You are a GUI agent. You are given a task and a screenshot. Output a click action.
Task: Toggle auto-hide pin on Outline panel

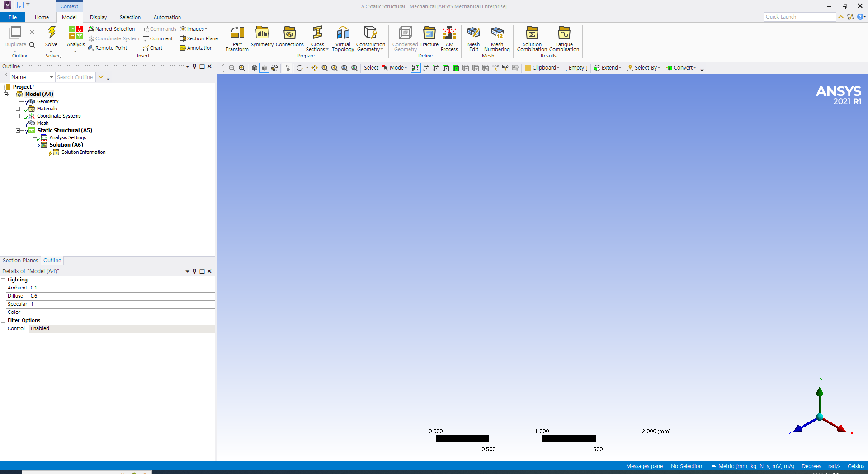195,66
